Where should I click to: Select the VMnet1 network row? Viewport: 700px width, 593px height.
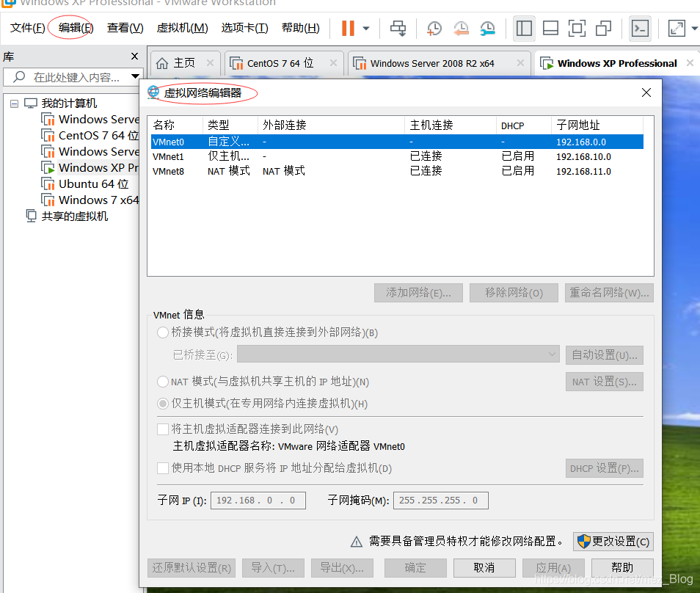coord(397,157)
